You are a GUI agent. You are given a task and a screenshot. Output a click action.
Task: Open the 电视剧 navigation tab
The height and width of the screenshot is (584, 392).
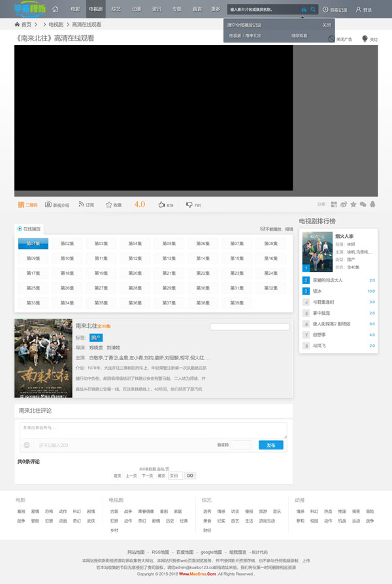(95, 10)
